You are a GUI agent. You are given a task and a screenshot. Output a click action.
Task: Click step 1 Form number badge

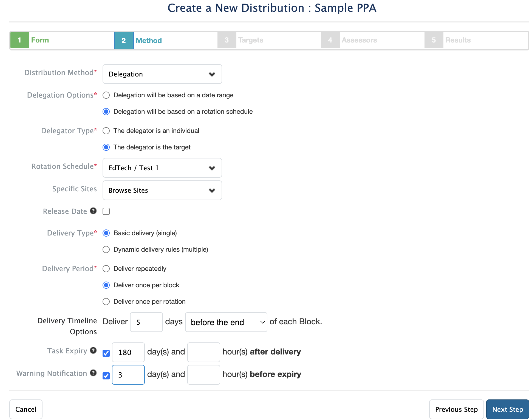19,40
